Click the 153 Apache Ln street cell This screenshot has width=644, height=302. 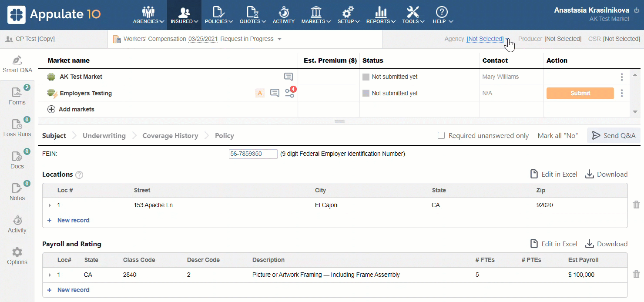(153, 205)
